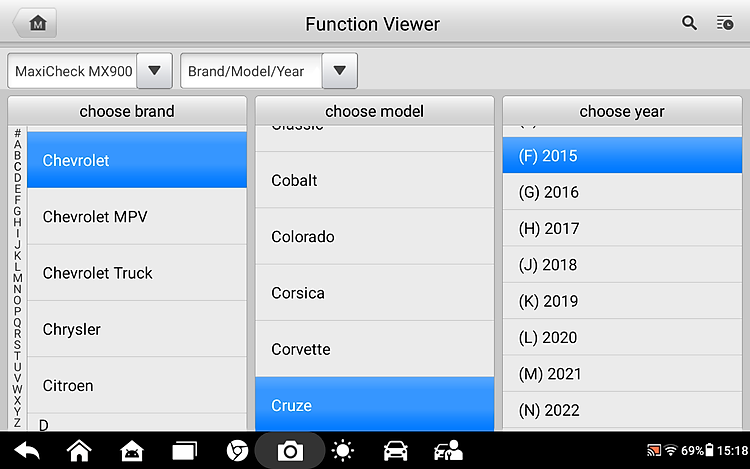This screenshot has height=469, width=750.
Task: Open the MaxiSys home app icon
Action: (x=132, y=451)
